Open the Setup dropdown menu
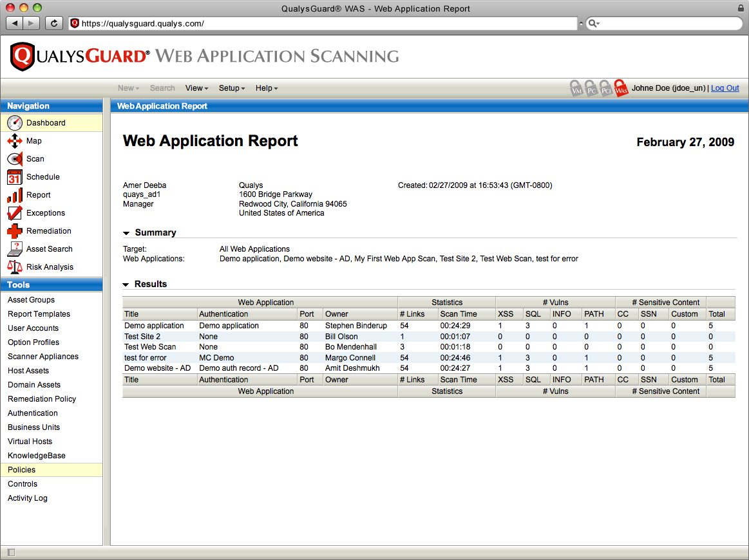Viewport: 749px width, 560px height. pyautogui.click(x=232, y=88)
